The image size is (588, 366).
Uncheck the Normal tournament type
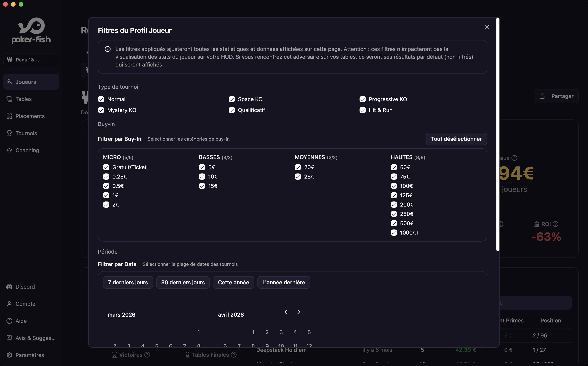(x=101, y=99)
